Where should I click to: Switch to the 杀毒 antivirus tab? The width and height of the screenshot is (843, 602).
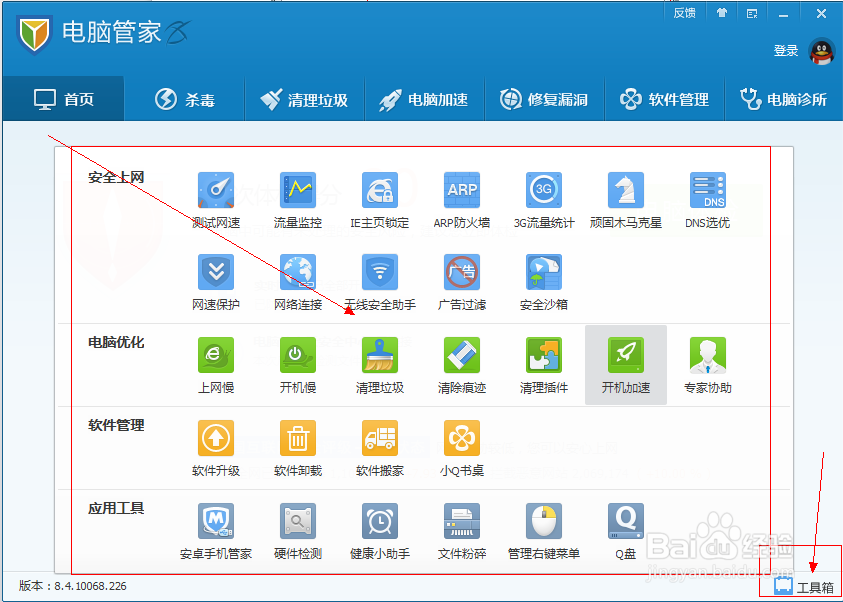(184, 99)
